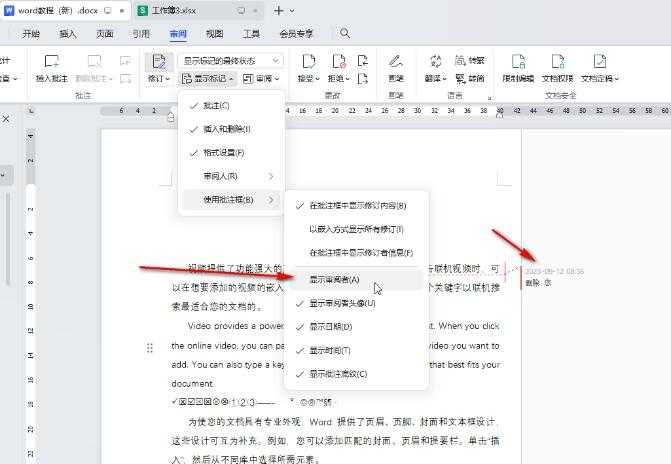The height and width of the screenshot is (464, 671).
Task: Click the Reject (拒绝) change icon
Action: point(338,61)
